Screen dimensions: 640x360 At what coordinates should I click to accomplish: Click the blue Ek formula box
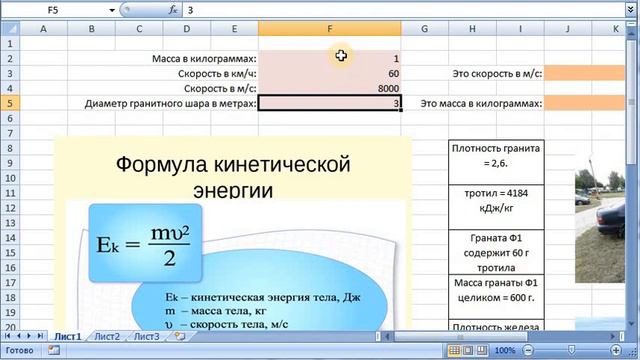pyautogui.click(x=145, y=243)
